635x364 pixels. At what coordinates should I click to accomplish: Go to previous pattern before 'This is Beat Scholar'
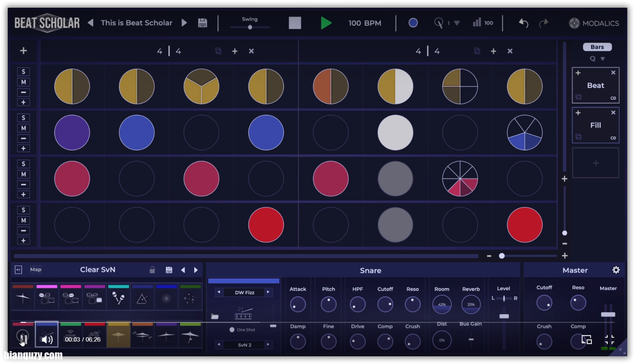[x=91, y=23]
